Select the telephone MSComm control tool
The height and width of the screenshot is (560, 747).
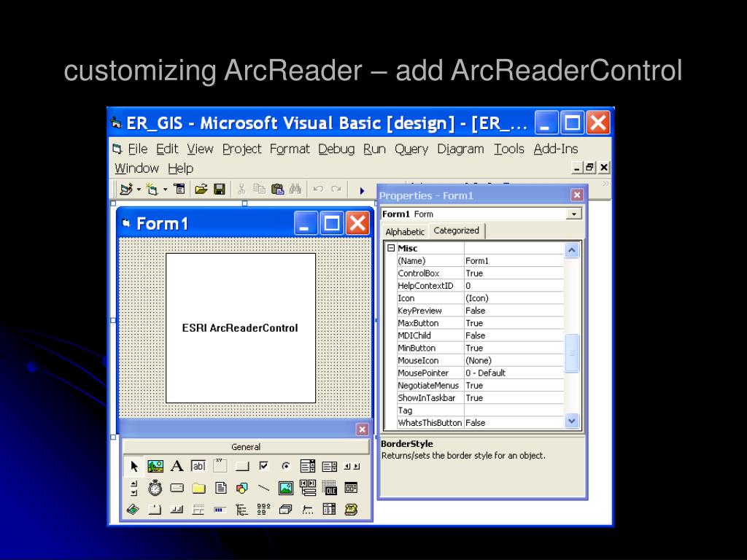(x=351, y=510)
